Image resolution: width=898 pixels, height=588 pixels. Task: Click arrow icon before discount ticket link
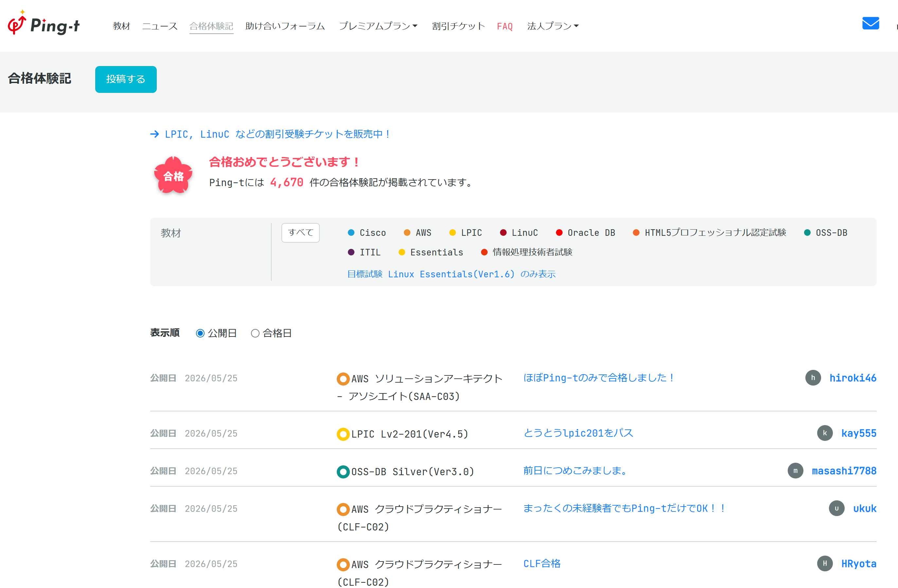coord(154,134)
